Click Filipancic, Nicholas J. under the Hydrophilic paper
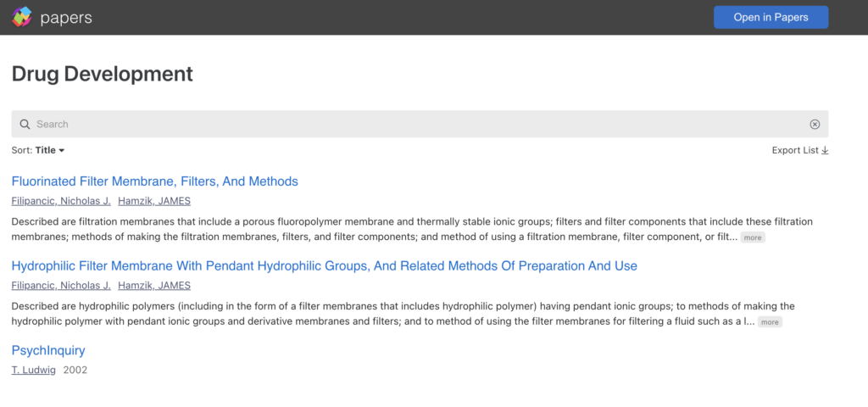This screenshot has height=407, width=868. (x=61, y=286)
